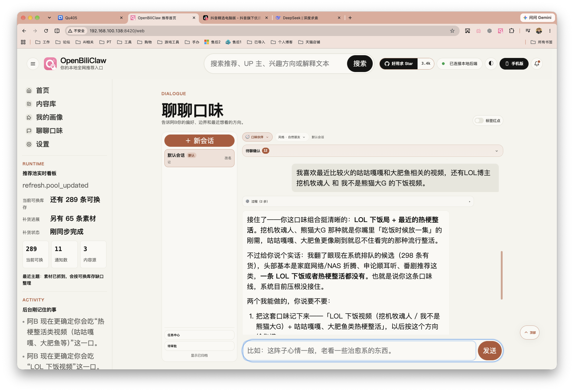Open the hamburger menu beside OpenBiliClaw logo
The height and width of the screenshot is (392, 574).
coord(33,64)
